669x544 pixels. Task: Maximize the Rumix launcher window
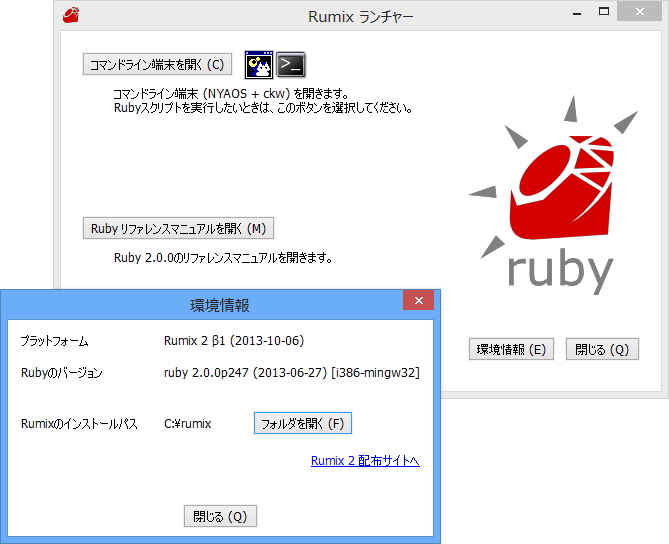click(604, 12)
